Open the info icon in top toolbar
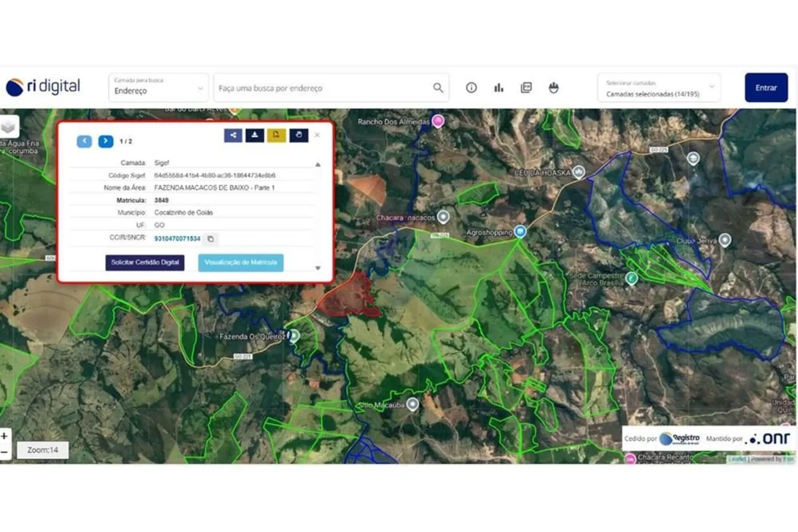Viewport: 798px width, 532px height. 471,88
